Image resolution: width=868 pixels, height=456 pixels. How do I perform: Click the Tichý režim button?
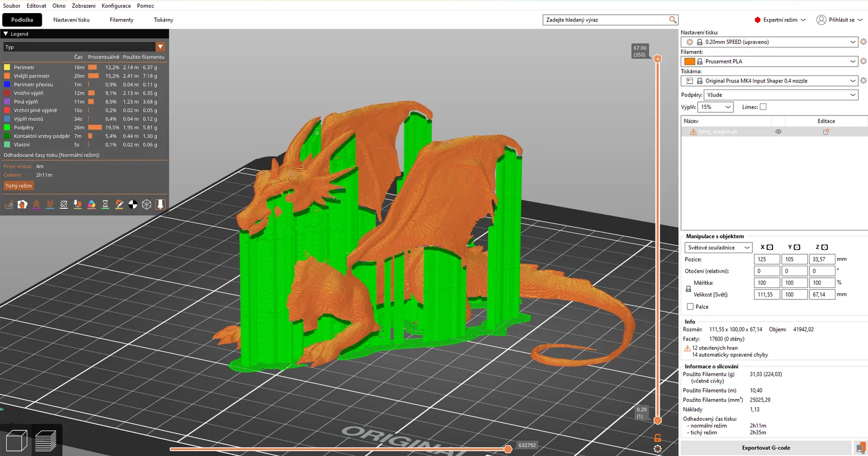19,186
